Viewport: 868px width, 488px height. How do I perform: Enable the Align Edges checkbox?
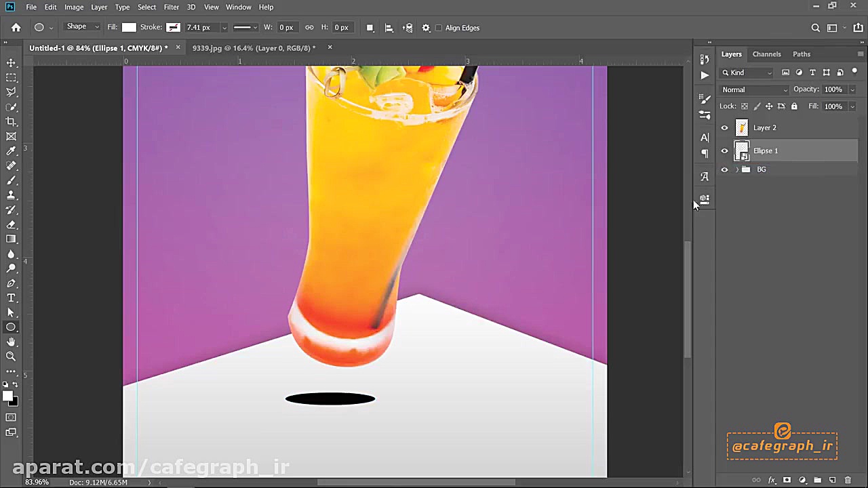[x=439, y=28]
